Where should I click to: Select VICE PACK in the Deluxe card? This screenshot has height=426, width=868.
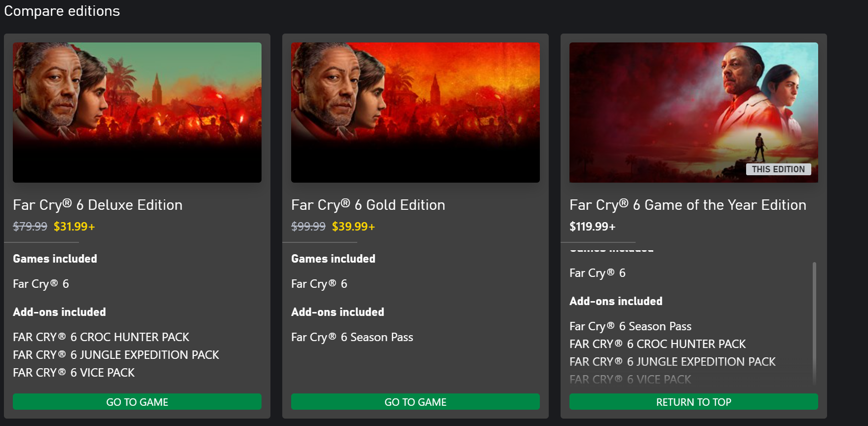[x=74, y=373]
